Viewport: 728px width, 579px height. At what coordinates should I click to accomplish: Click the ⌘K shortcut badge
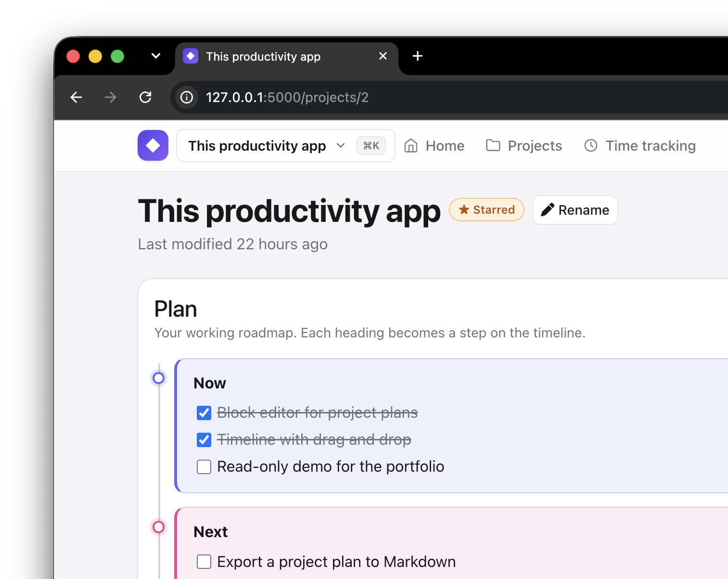tap(371, 145)
